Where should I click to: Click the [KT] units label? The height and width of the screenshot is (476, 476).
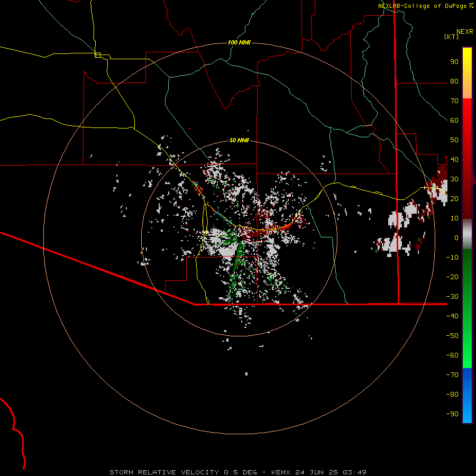click(x=452, y=36)
